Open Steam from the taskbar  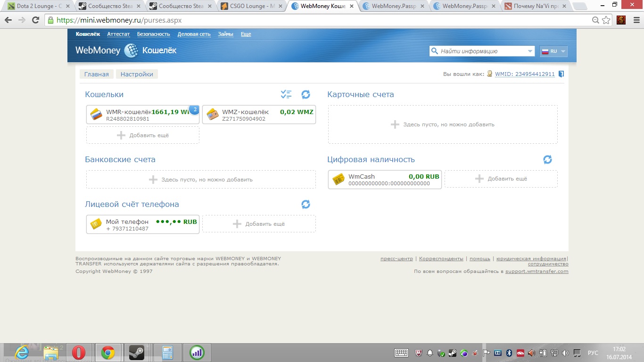[137, 353]
